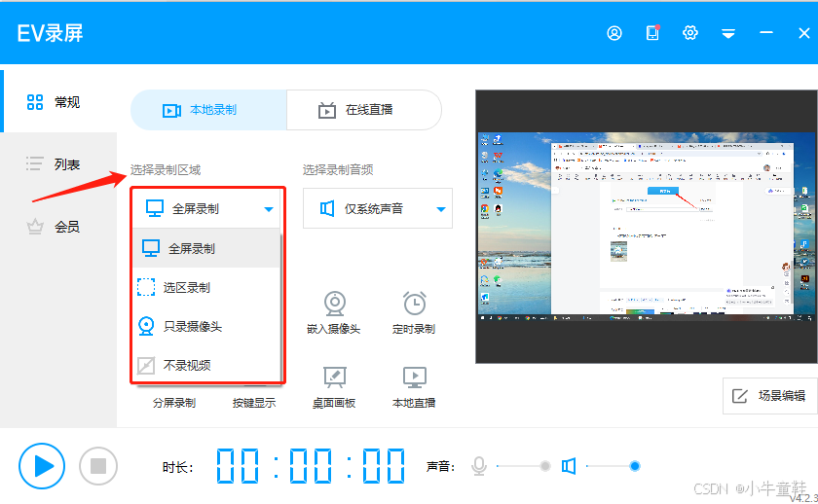This screenshot has height=504, width=818.
Task: Click the 00:00:00 duration timer display
Action: click(311, 466)
